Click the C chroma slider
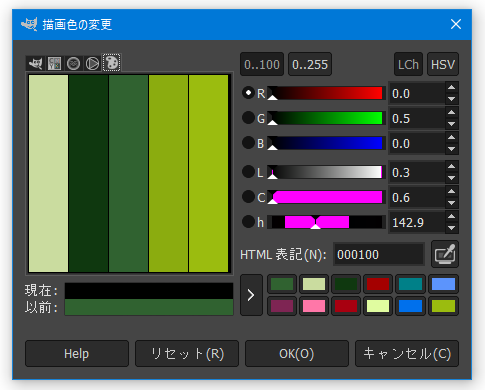The height and width of the screenshot is (390, 485). point(327,197)
